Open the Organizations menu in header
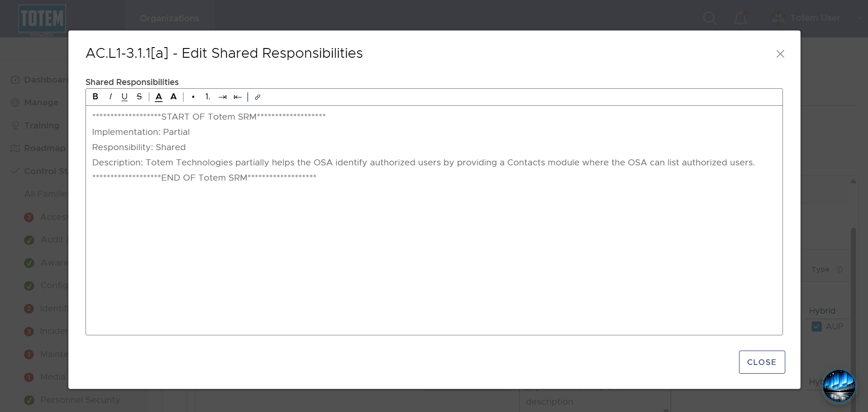 [170, 18]
